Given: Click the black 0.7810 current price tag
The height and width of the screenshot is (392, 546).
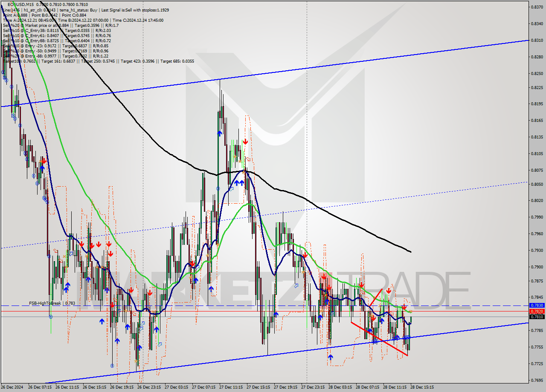Looking at the screenshot, I should (537, 317).
